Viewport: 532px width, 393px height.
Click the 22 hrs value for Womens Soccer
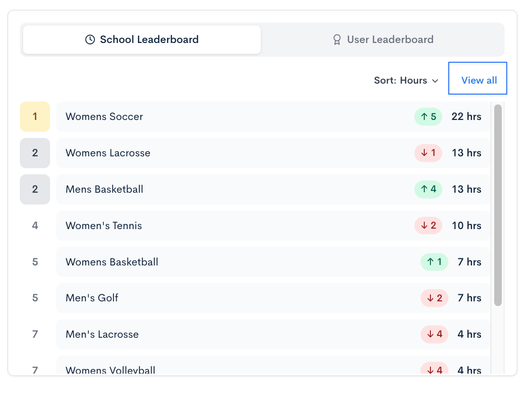point(466,117)
